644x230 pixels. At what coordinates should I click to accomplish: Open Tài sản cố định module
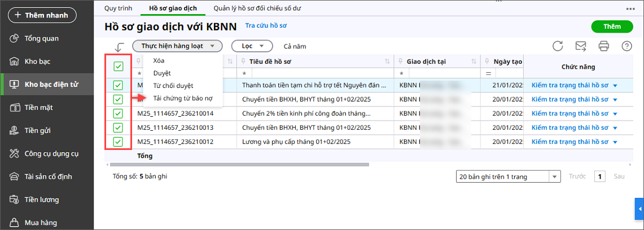click(49, 176)
